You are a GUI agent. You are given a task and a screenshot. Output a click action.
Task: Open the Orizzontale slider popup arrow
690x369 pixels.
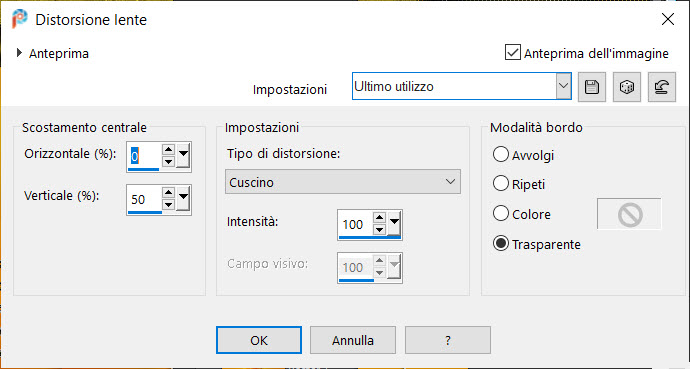(x=183, y=155)
